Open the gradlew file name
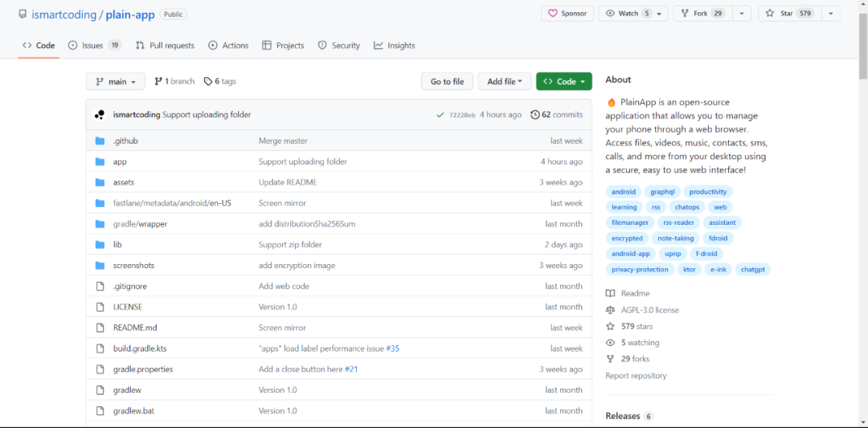The width and height of the screenshot is (868, 428). 127,390
